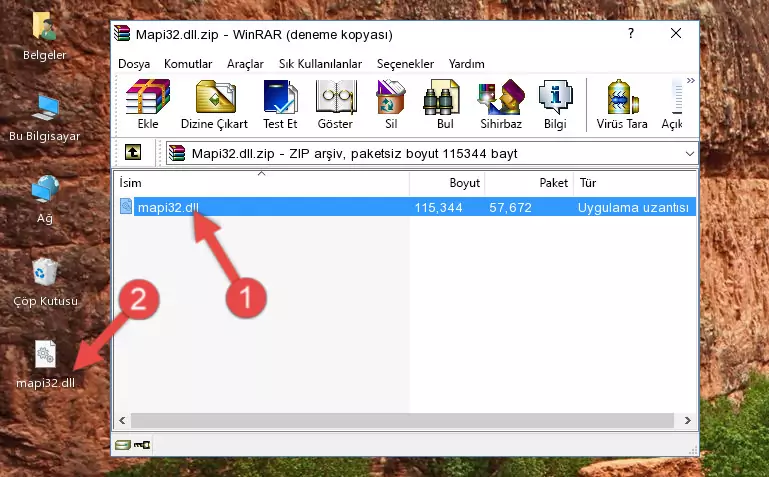Open the Bul search tool
The width and height of the screenshot is (769, 477).
click(444, 104)
